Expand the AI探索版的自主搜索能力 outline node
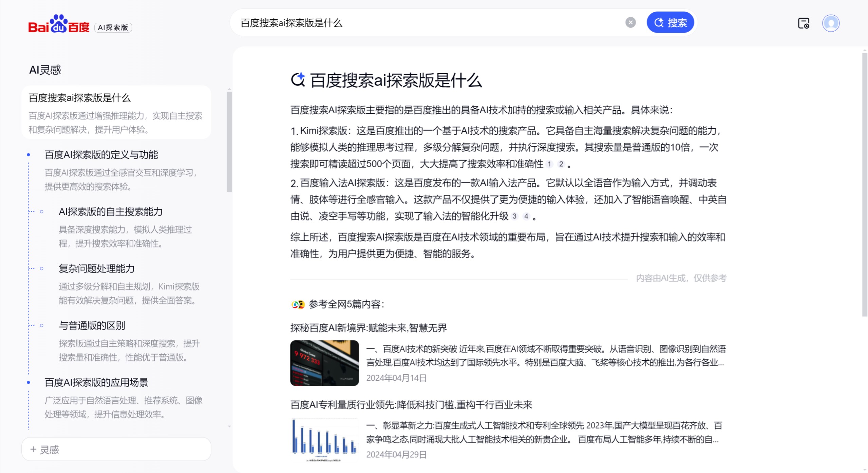Image resolution: width=868 pixels, height=473 pixels. point(42,211)
